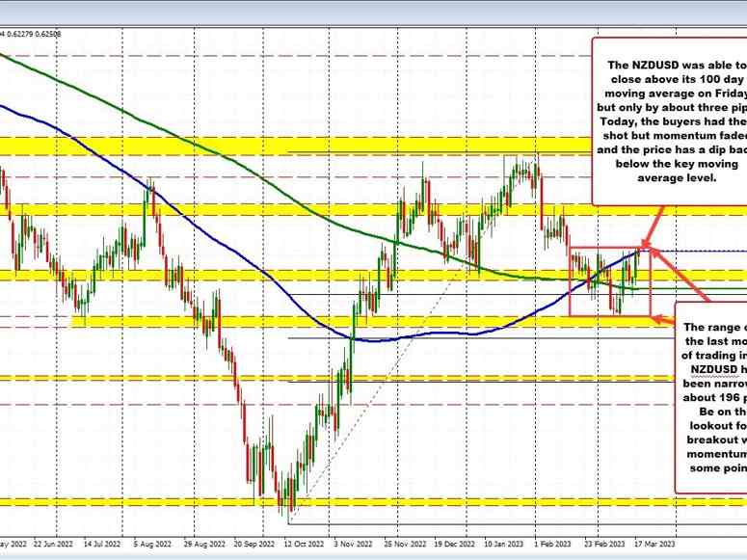Select the 196 pip range annotation text
This screenshot has width=747, height=560.
(714, 397)
